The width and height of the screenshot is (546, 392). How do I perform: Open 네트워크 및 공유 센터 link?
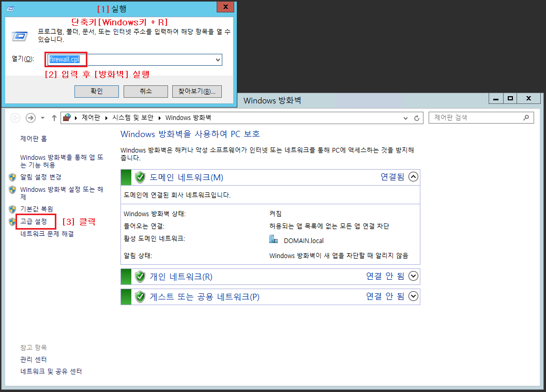tap(51, 371)
